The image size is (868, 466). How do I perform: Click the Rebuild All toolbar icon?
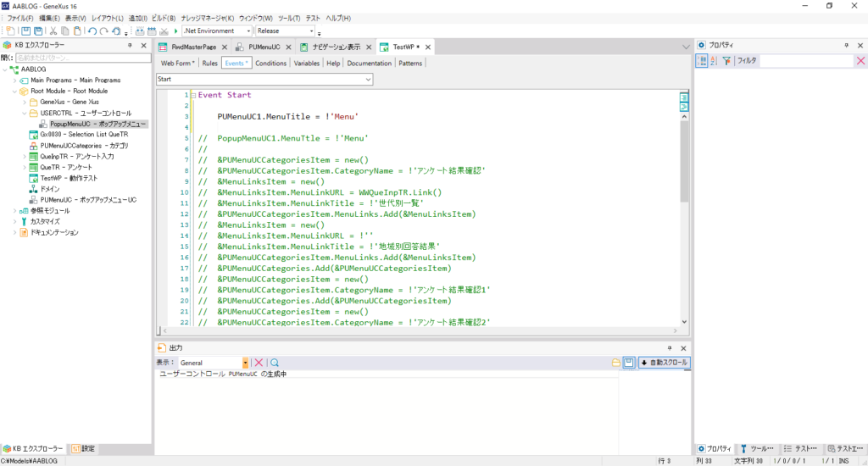(x=152, y=31)
